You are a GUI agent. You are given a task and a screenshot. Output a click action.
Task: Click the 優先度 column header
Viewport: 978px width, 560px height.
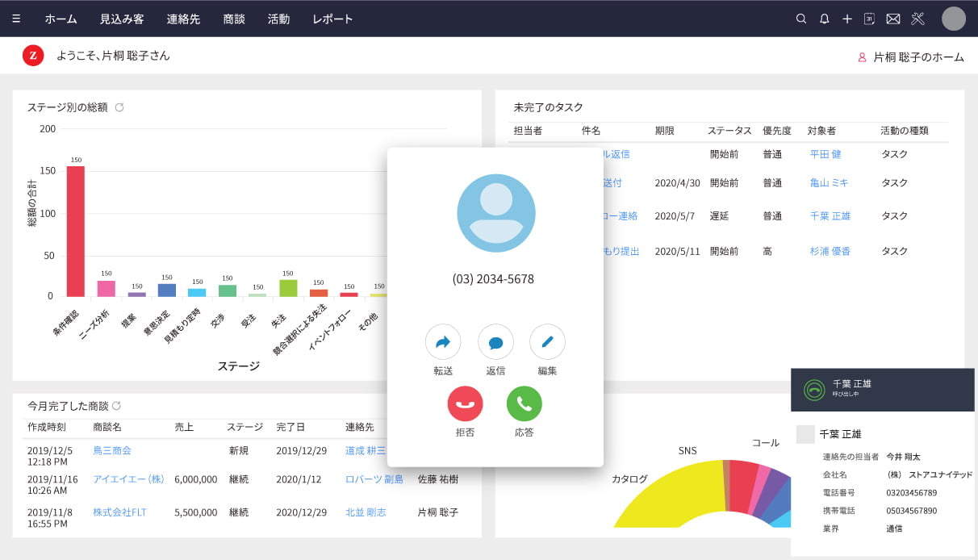[777, 131]
